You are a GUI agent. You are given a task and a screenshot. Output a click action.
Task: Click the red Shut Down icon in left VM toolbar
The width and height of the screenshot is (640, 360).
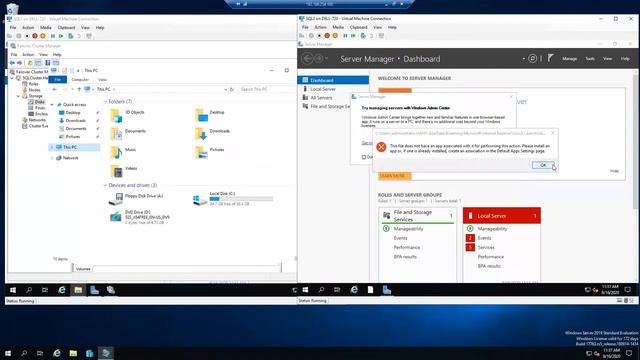(35, 36)
